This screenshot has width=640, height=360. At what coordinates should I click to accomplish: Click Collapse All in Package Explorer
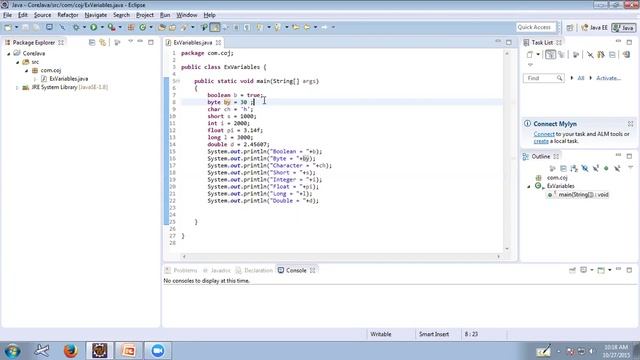pos(92,42)
